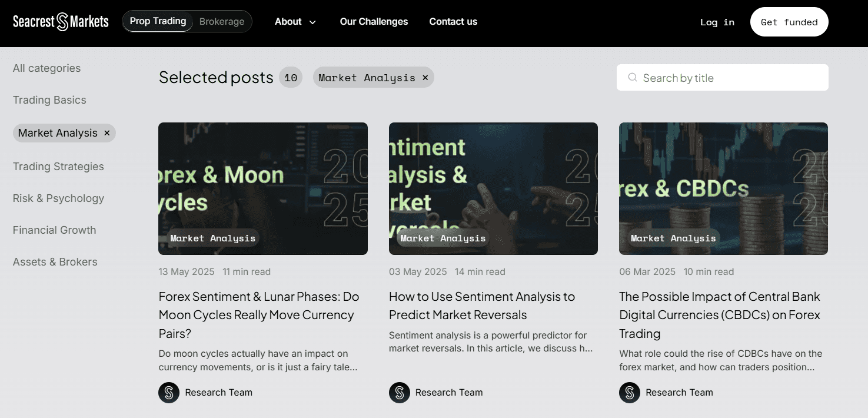Open Our Challenges page

click(x=374, y=22)
